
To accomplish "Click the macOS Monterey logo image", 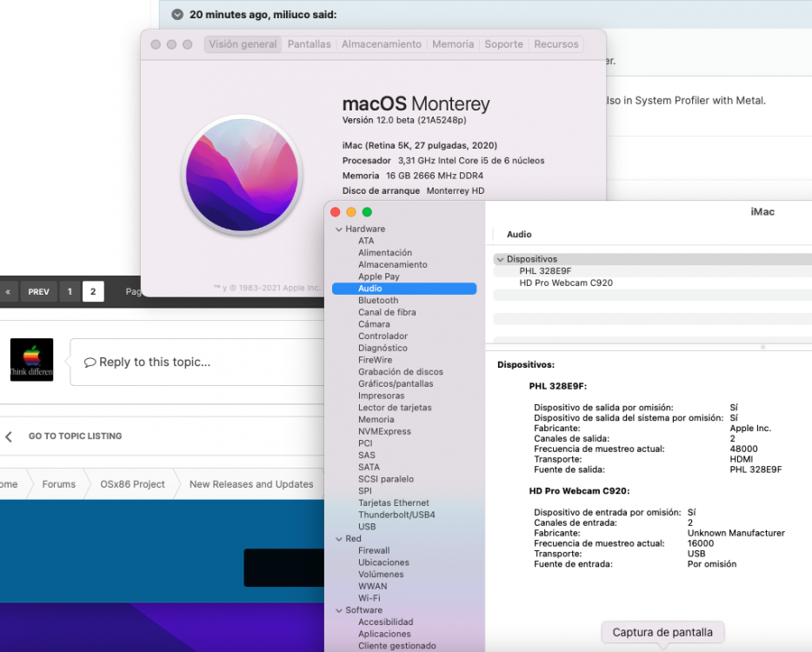I will pos(242,175).
